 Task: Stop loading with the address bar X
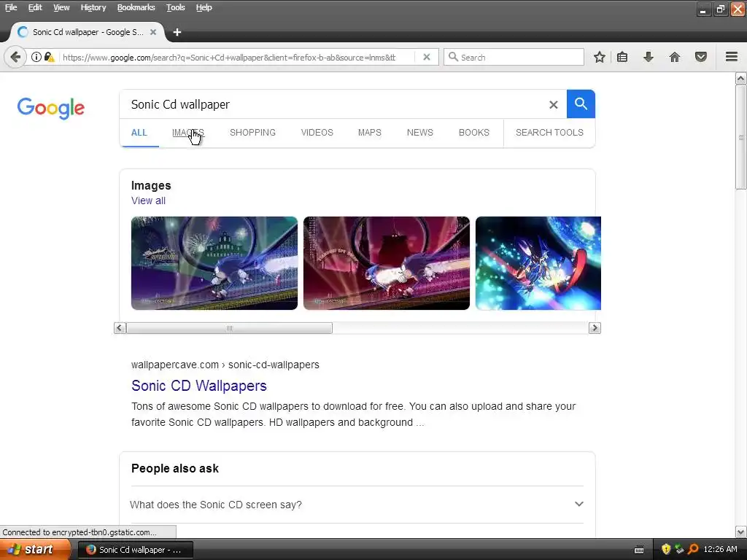(427, 57)
